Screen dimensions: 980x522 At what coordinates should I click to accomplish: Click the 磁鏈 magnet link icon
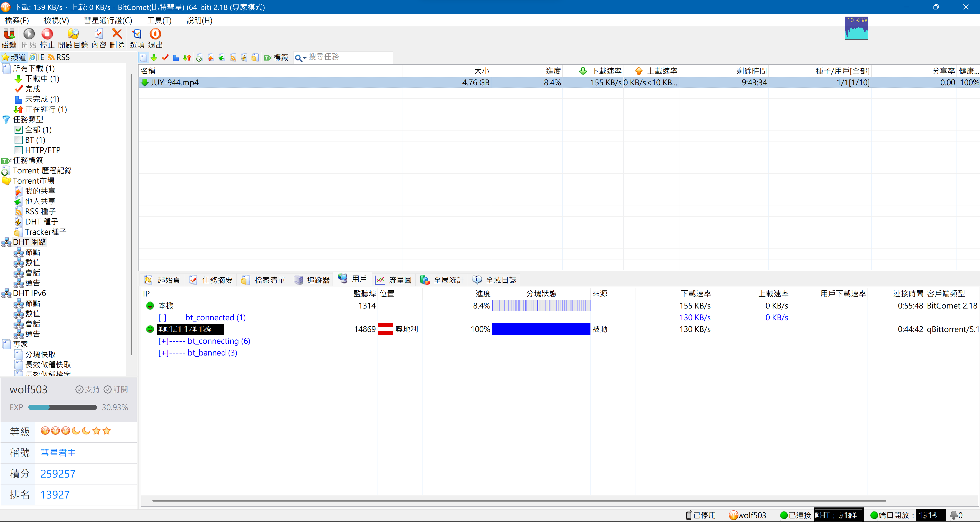tap(9, 34)
